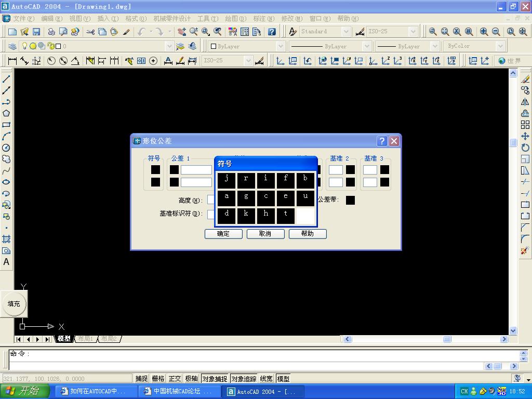Switch to the 布局1 layout tab
Image resolution: width=532 pixels, height=399 pixels.
[85, 339]
